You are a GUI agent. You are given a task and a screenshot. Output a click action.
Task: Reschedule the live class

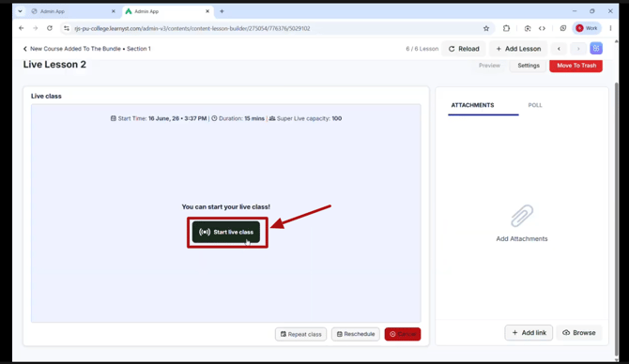(x=356, y=334)
